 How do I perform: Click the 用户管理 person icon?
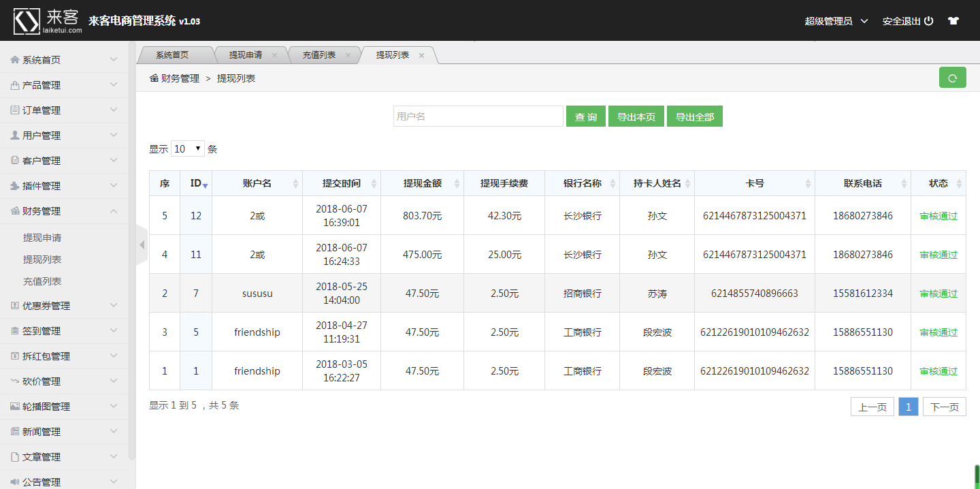coord(15,136)
